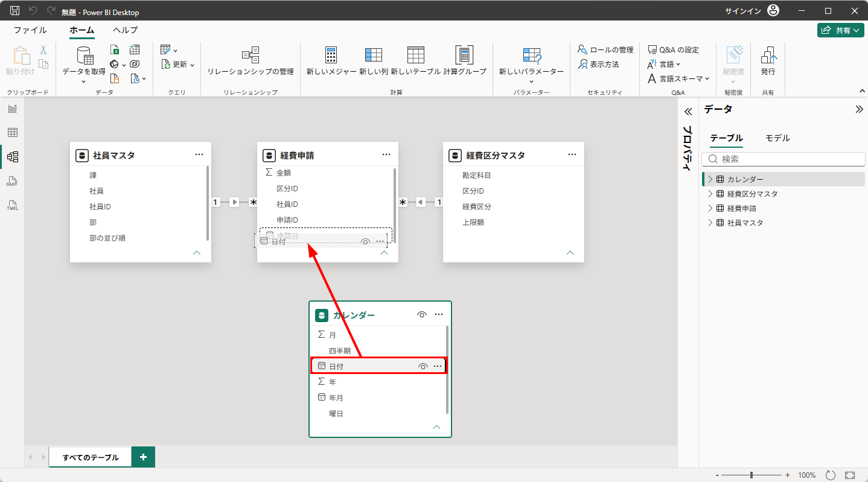The width and height of the screenshot is (868, 482).
Task: Open ロールの管理
Action: click(x=605, y=50)
